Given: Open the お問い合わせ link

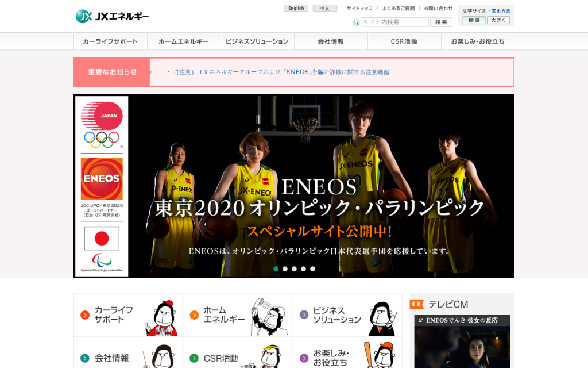Looking at the screenshot, I should pyautogui.click(x=438, y=8).
